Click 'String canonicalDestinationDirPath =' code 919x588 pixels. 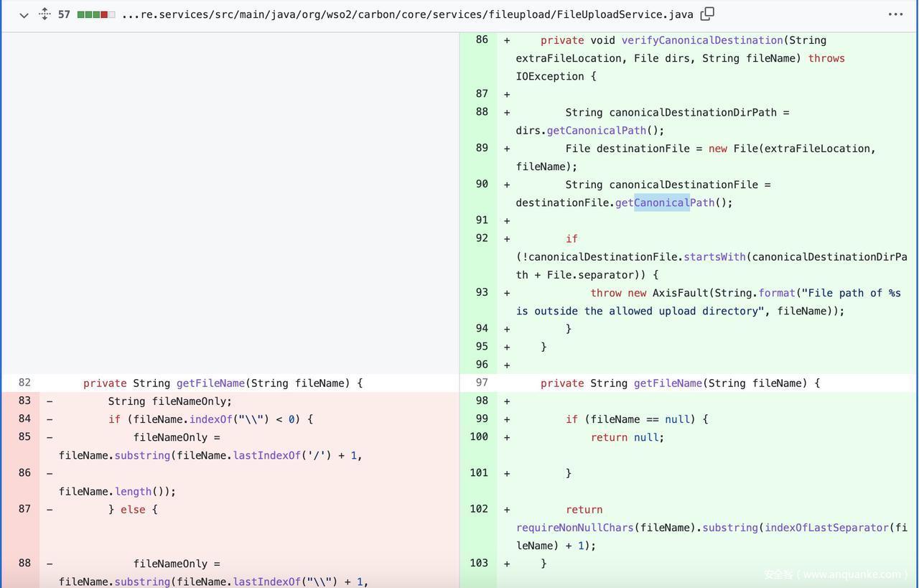tap(677, 113)
